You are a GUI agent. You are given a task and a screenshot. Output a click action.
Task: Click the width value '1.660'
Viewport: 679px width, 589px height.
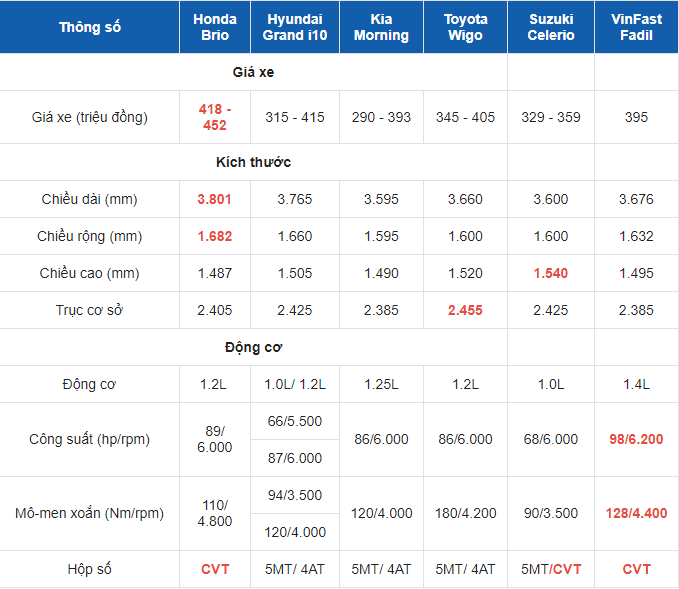[x=295, y=236]
